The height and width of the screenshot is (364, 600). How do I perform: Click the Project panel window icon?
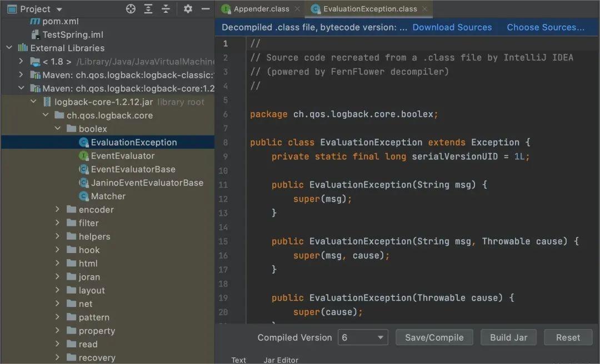(12, 9)
